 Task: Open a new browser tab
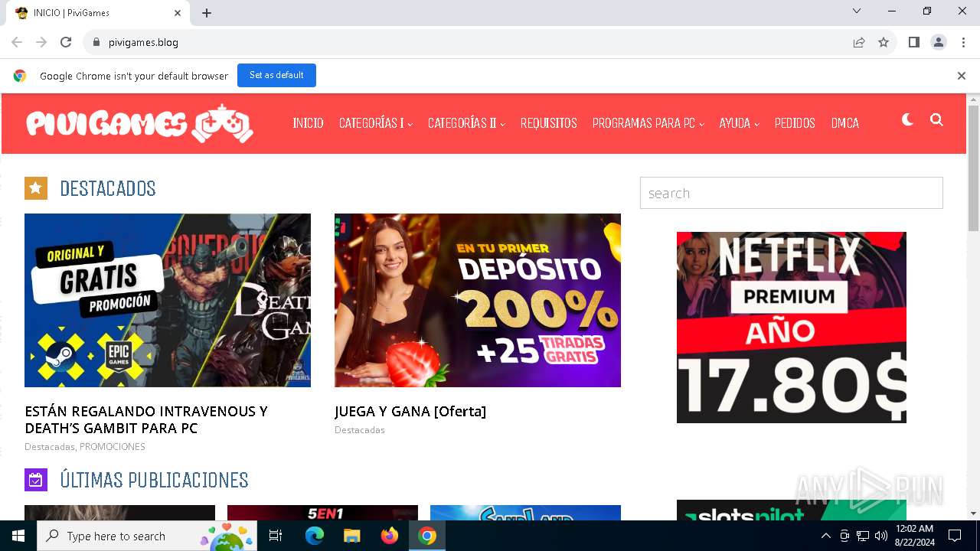pos(207,13)
